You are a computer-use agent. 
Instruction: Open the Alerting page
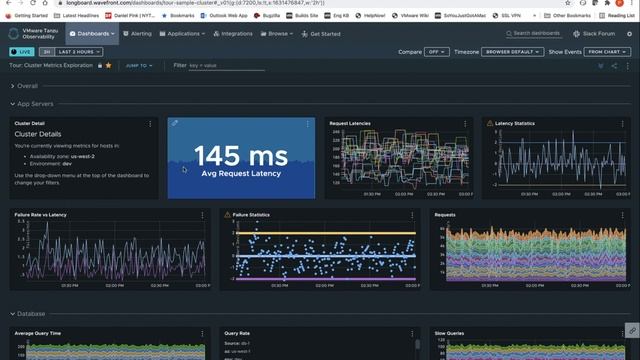tap(137, 34)
